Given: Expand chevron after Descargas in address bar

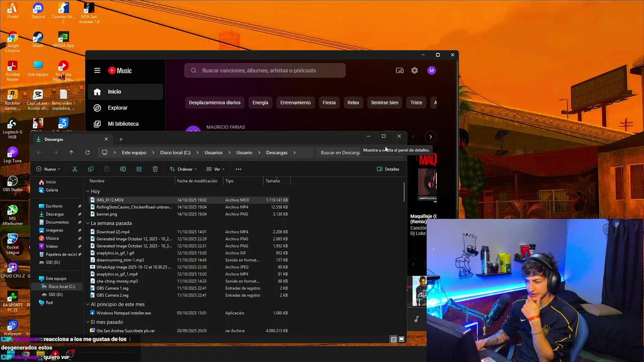Looking at the screenshot, I should point(294,152).
